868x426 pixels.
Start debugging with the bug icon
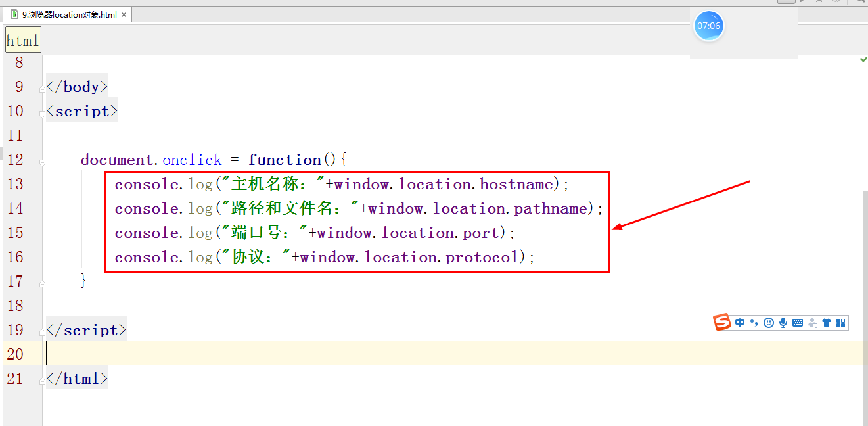[x=819, y=2]
